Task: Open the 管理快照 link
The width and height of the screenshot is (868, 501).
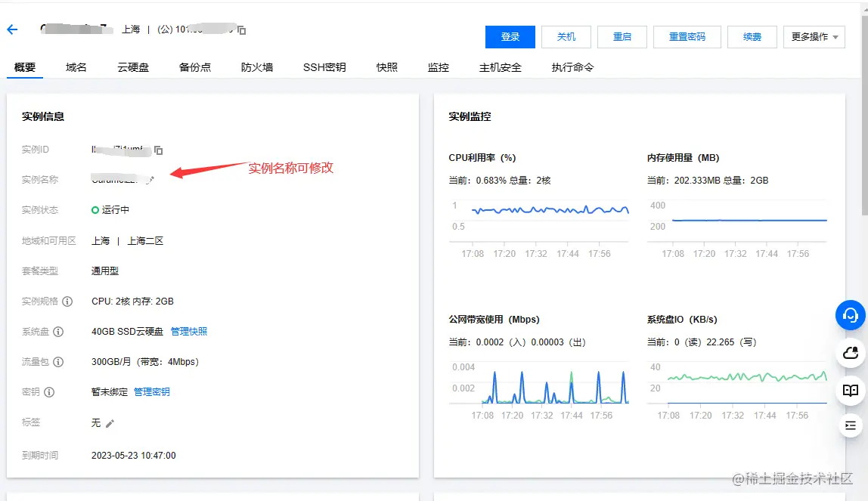Action: click(x=189, y=332)
